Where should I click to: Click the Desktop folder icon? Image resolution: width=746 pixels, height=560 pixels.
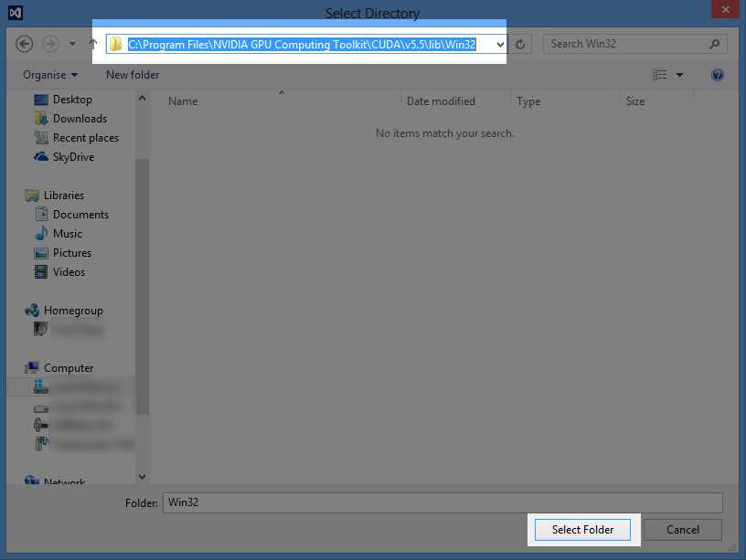[41, 100]
